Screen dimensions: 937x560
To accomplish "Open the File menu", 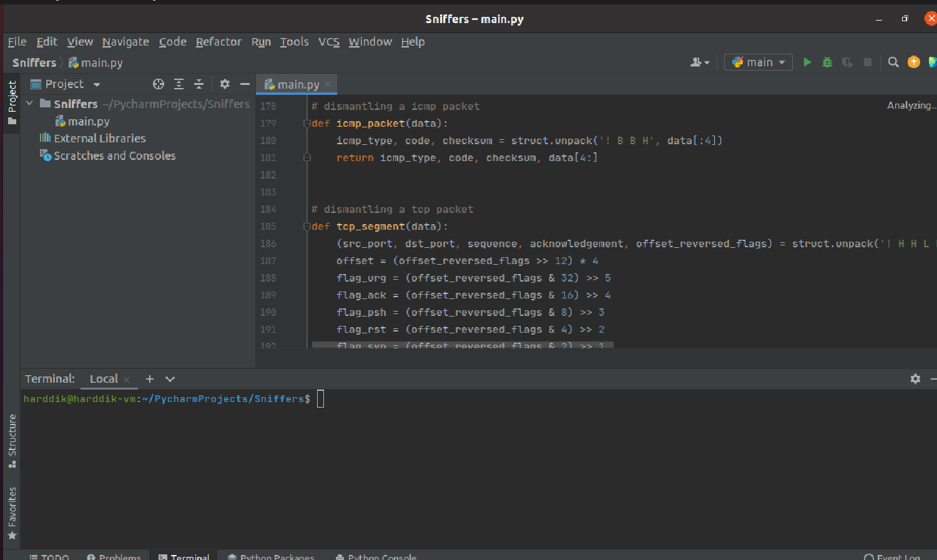I will 17,42.
